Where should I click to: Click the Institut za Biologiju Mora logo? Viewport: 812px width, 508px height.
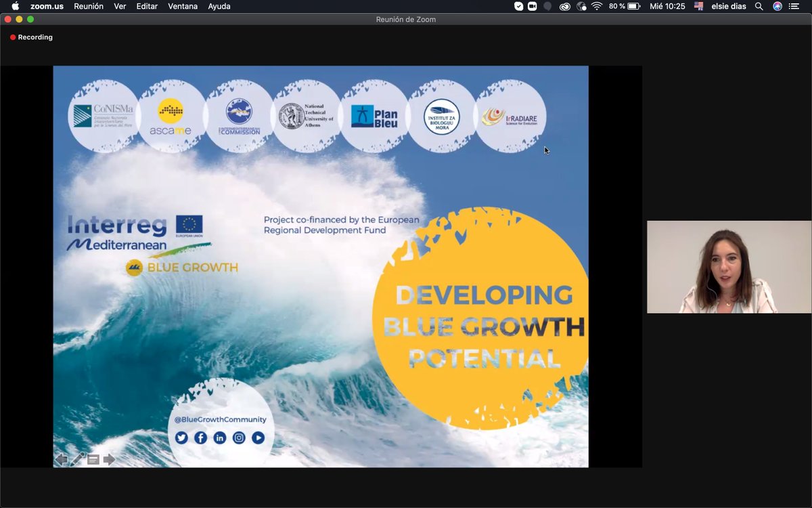pos(442,117)
